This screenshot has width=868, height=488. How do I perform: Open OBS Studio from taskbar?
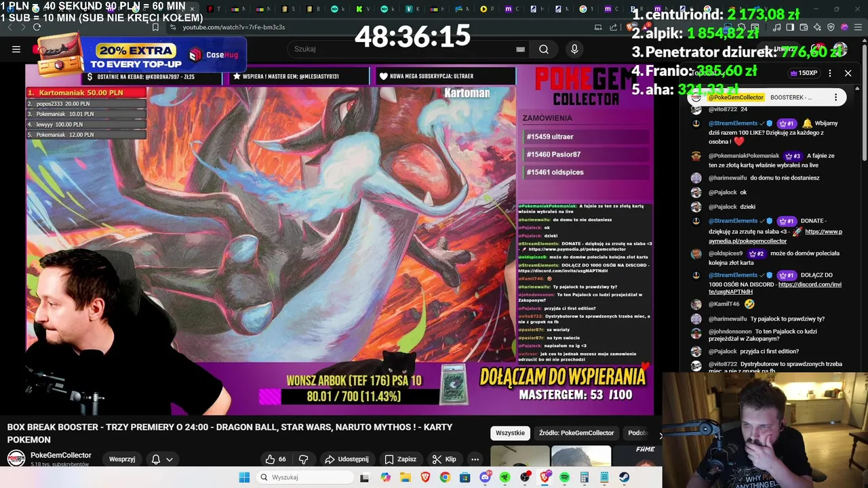[525, 477]
